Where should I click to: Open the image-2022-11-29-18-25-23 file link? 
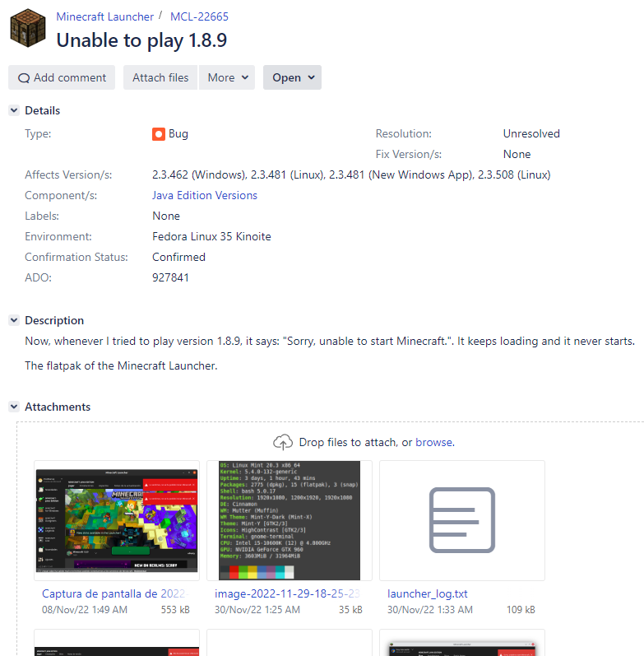pos(287,593)
